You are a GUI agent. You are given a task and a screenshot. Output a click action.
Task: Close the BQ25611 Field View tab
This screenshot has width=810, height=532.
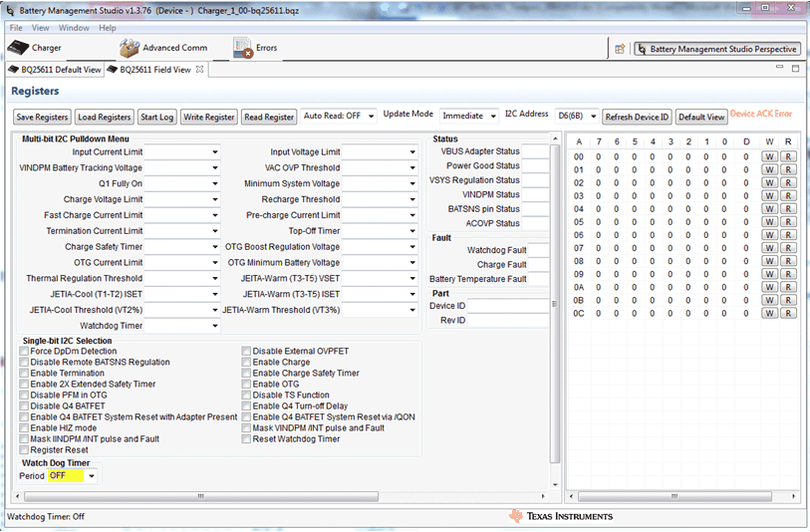[199, 70]
